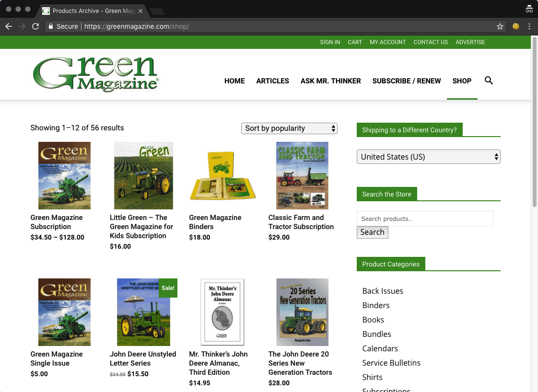
Task: Open the cookie extension icon
Action: pos(515,26)
